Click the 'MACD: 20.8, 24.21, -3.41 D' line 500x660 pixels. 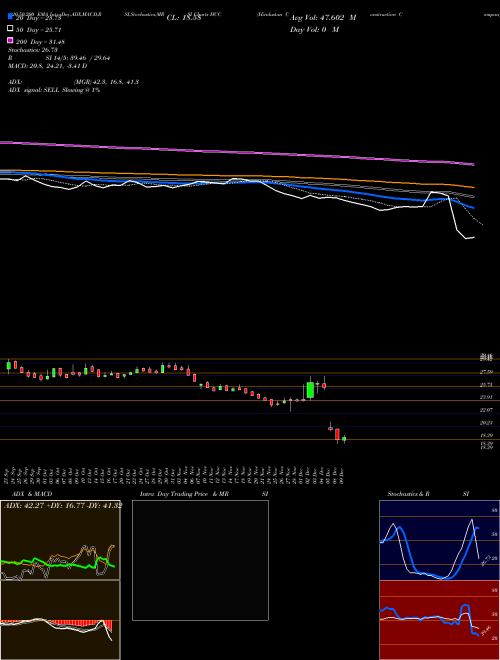[x=48, y=66]
